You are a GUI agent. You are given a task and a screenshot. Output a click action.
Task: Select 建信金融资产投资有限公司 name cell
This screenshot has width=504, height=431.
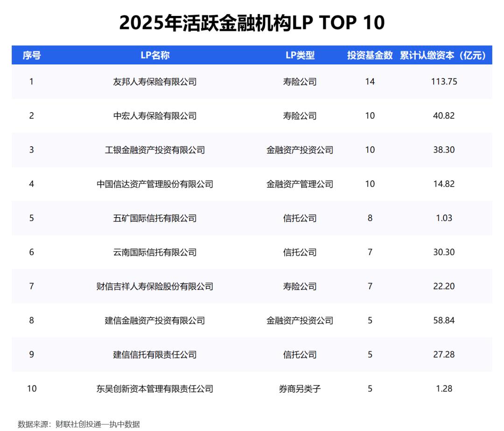click(x=155, y=320)
